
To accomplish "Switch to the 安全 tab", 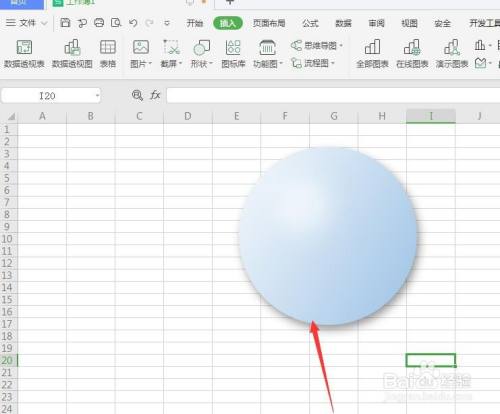I will 442,23.
